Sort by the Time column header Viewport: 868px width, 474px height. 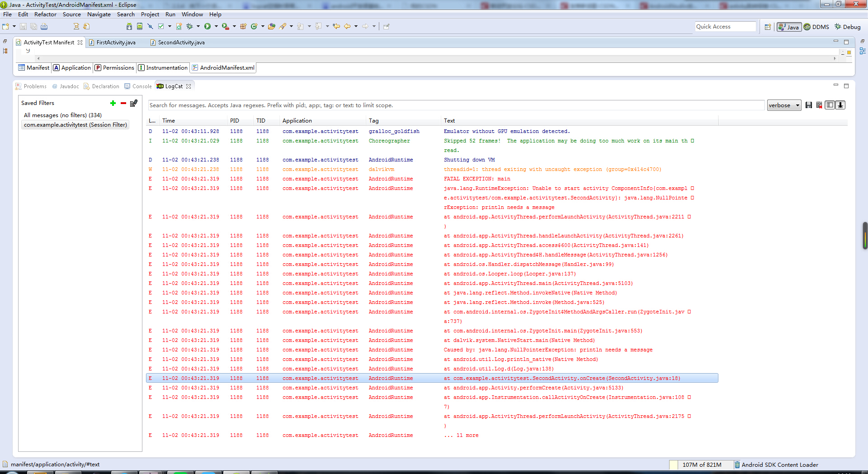tap(193, 121)
